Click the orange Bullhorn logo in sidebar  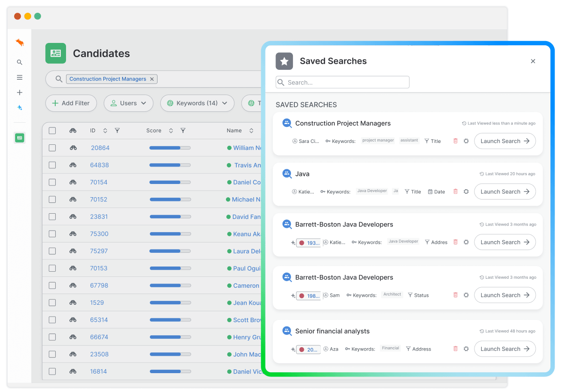click(x=20, y=43)
